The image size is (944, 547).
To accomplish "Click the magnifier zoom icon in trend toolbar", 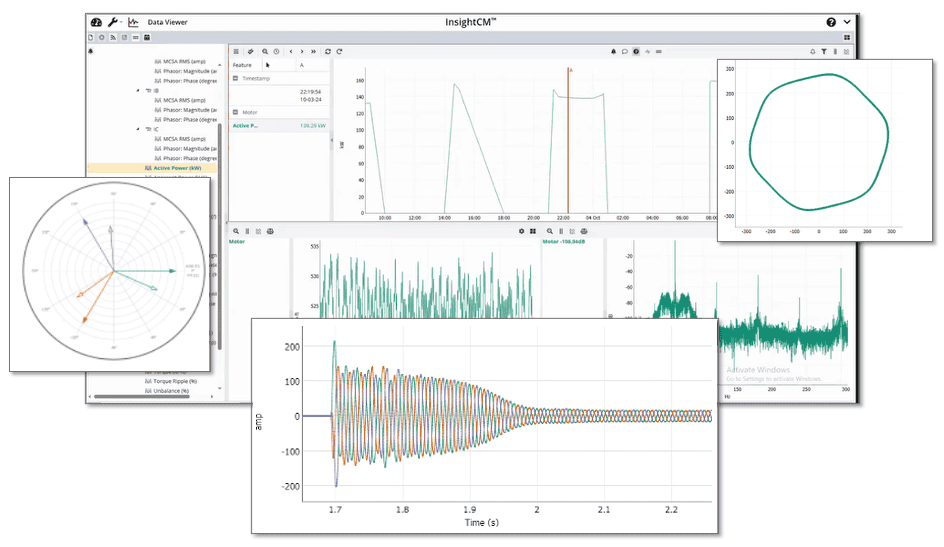I will click(265, 51).
